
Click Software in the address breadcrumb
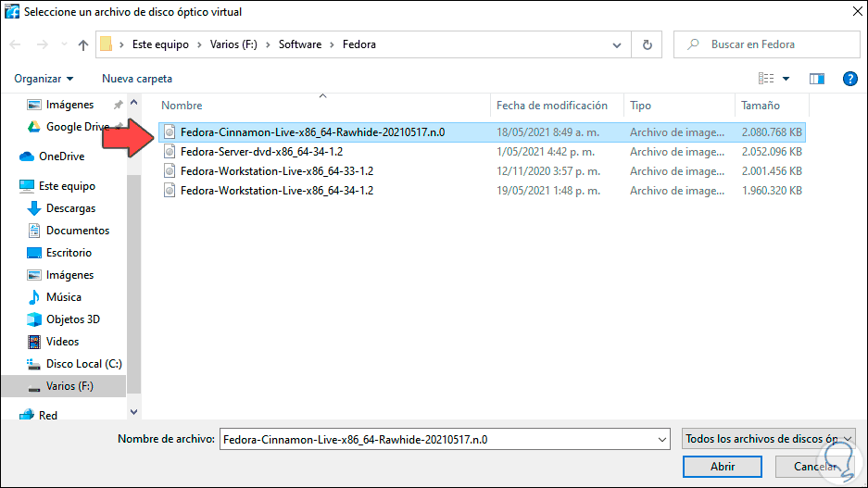point(299,44)
